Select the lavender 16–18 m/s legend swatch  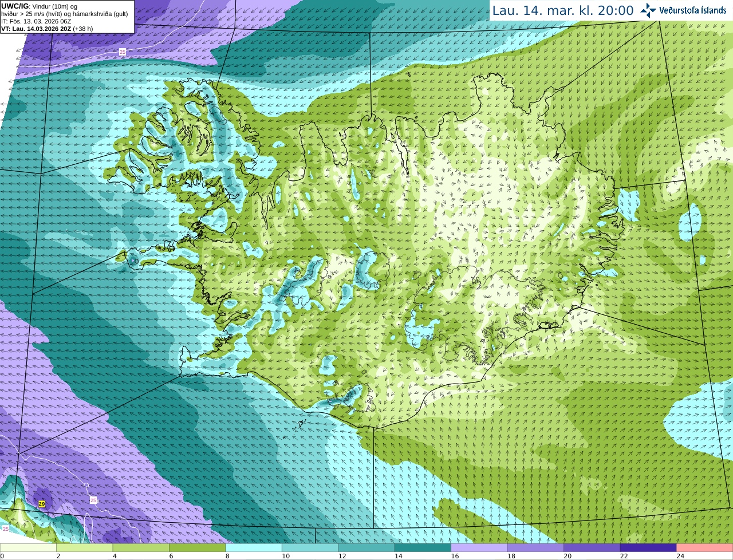coord(479,548)
